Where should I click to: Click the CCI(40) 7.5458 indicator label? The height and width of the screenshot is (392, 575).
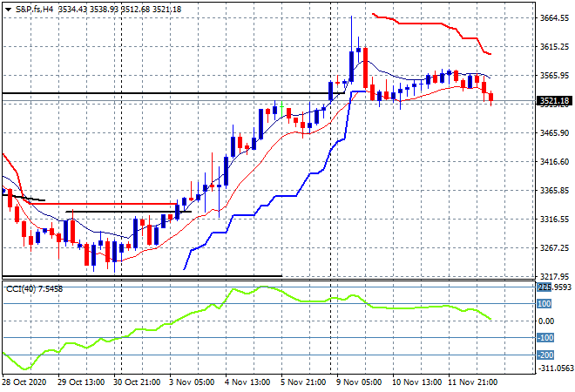34,289
